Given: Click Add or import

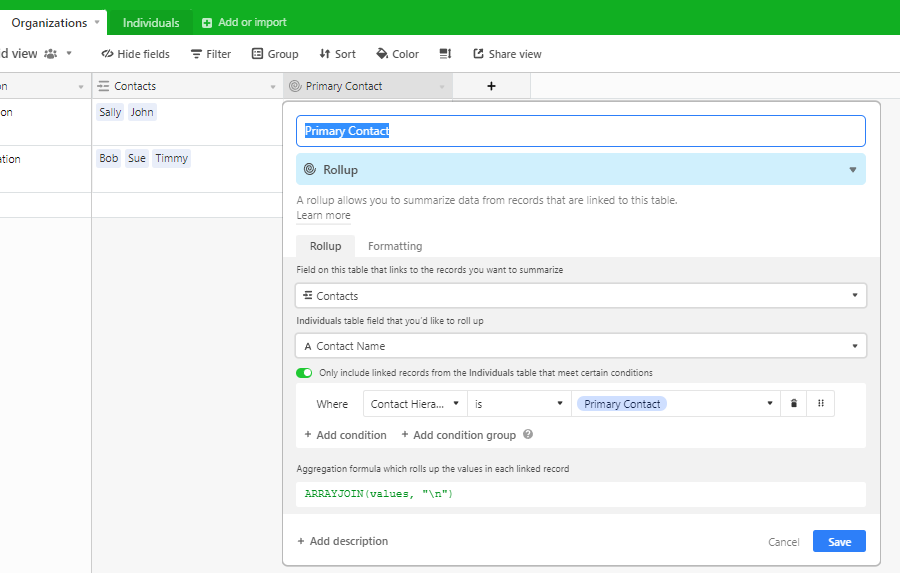Looking at the screenshot, I should [x=244, y=22].
